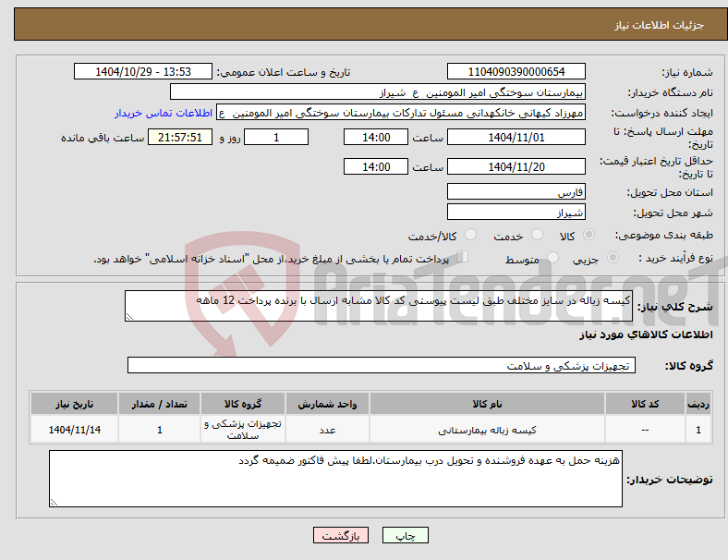Click the goods group field تجهیزات پزشکی و سلامت

click(382, 365)
